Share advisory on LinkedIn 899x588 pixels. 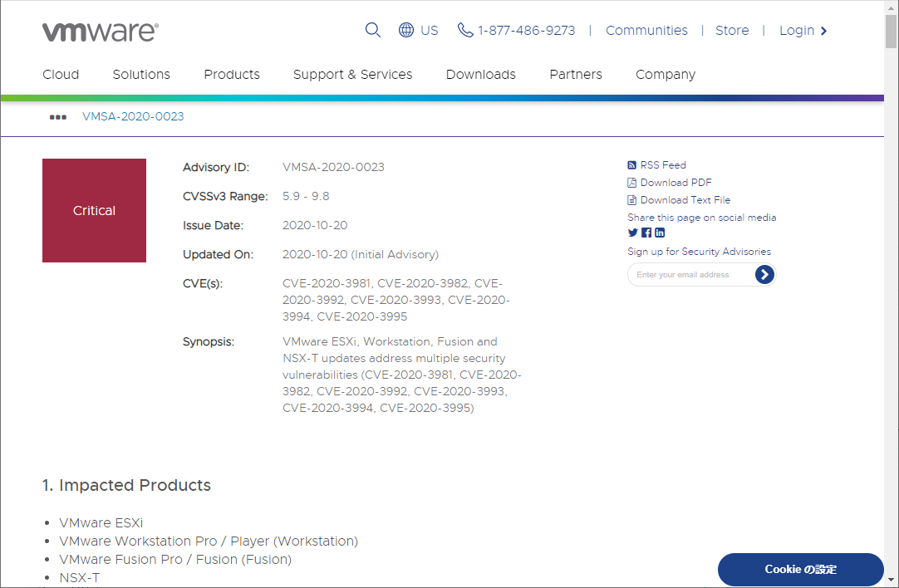point(660,233)
